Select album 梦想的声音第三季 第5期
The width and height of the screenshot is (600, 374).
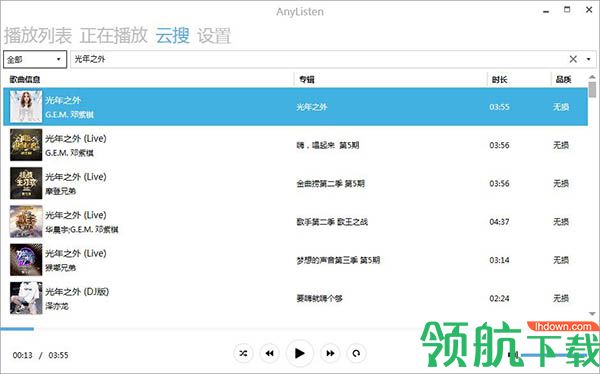pyautogui.click(x=338, y=260)
